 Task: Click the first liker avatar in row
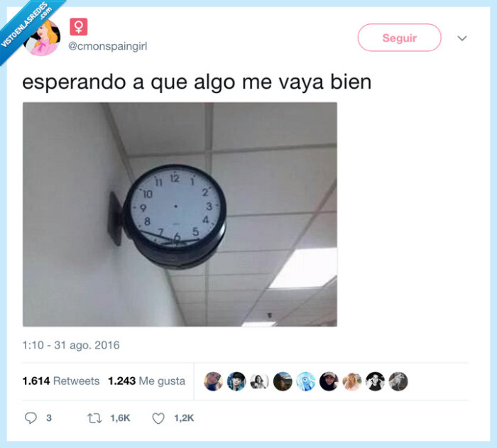213,381
